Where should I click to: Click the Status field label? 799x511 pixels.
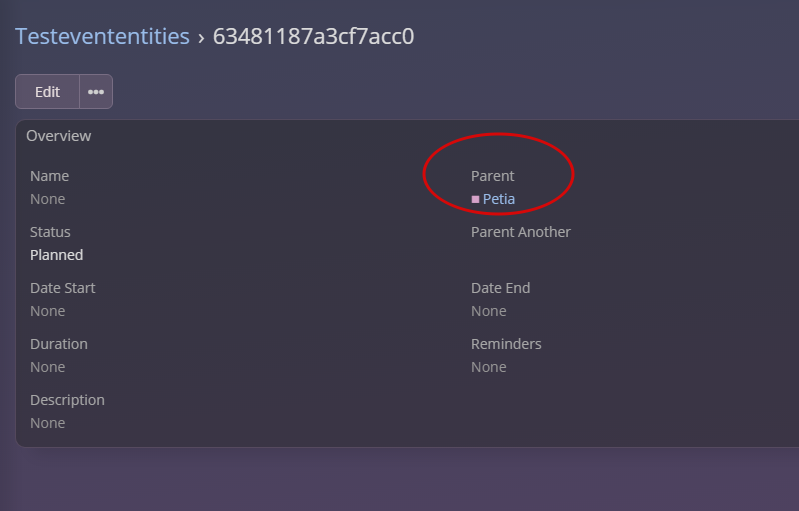tap(50, 232)
